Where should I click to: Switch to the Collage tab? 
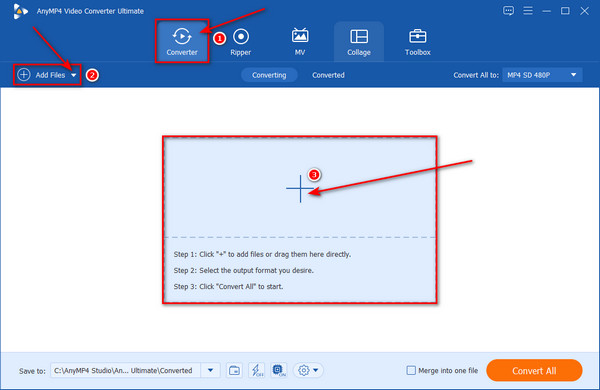click(359, 42)
